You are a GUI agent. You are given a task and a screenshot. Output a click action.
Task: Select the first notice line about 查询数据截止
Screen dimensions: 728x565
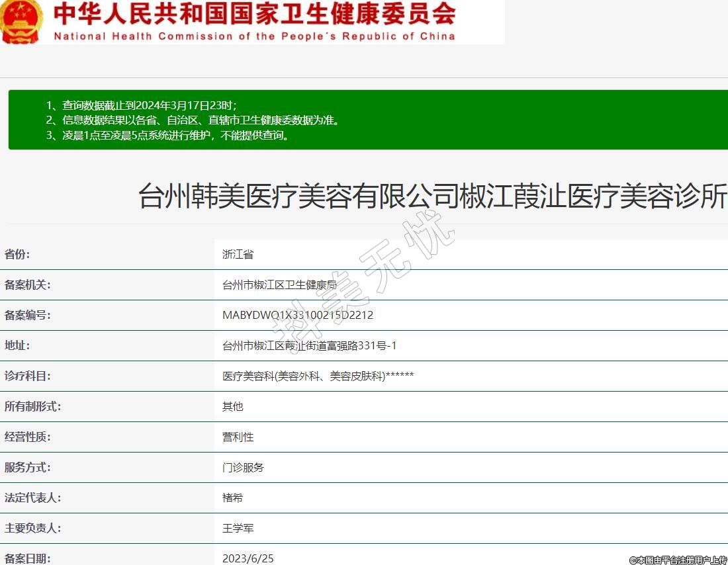[x=149, y=105]
